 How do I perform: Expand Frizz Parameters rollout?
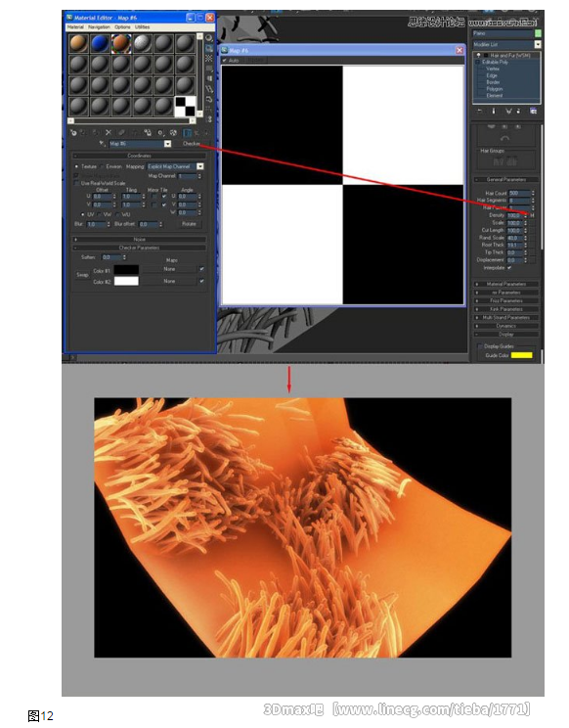pos(506,300)
